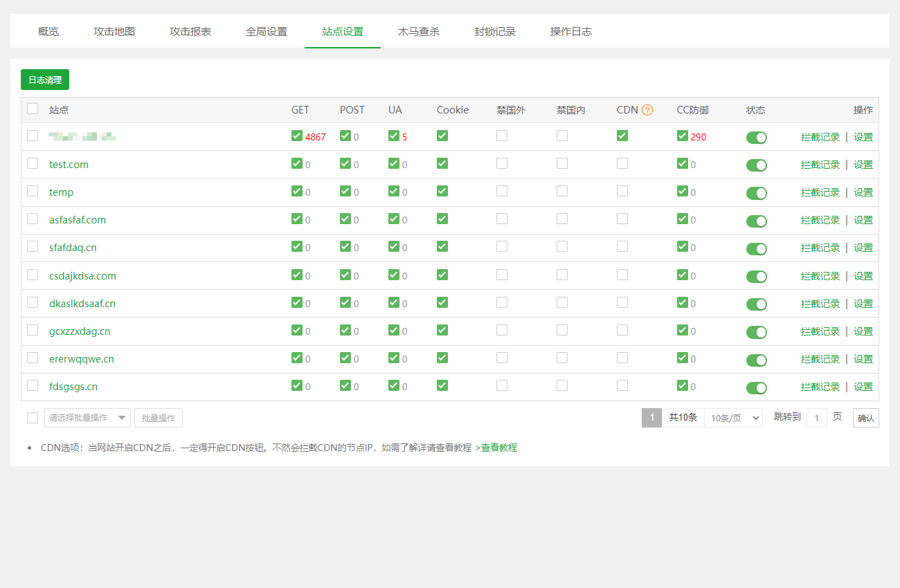Open the 木马查杀 tab
The image size is (900, 588).
coord(418,32)
